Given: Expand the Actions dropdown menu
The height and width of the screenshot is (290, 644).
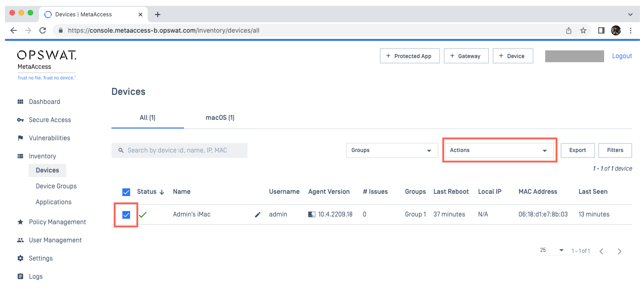Looking at the screenshot, I should [x=499, y=150].
